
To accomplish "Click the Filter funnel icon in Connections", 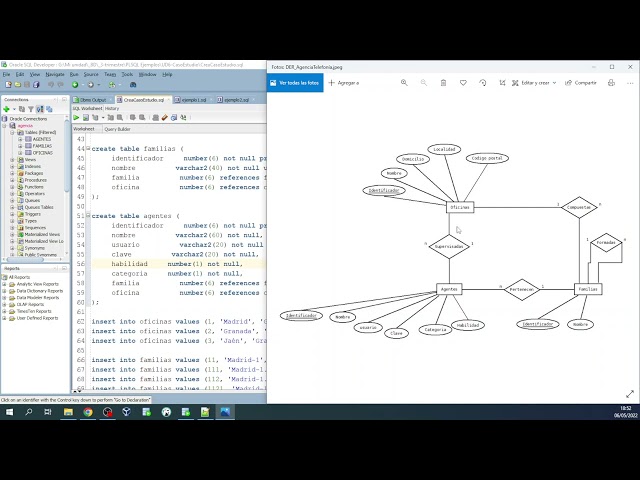I will (31, 109).
